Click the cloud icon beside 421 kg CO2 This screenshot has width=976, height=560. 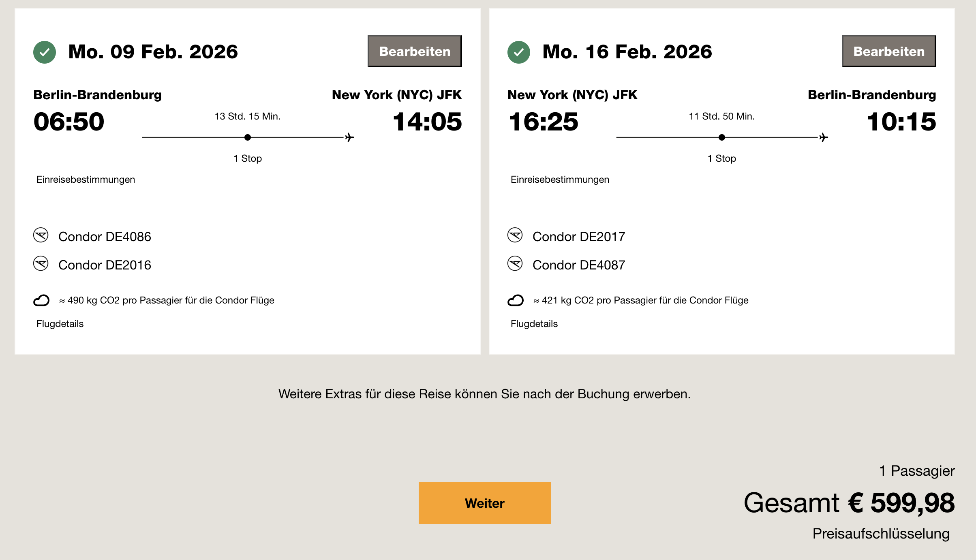click(x=516, y=300)
